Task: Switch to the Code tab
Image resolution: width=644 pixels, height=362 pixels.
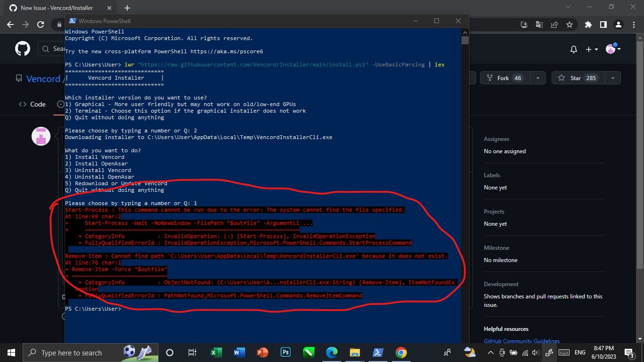Action: click(32, 104)
